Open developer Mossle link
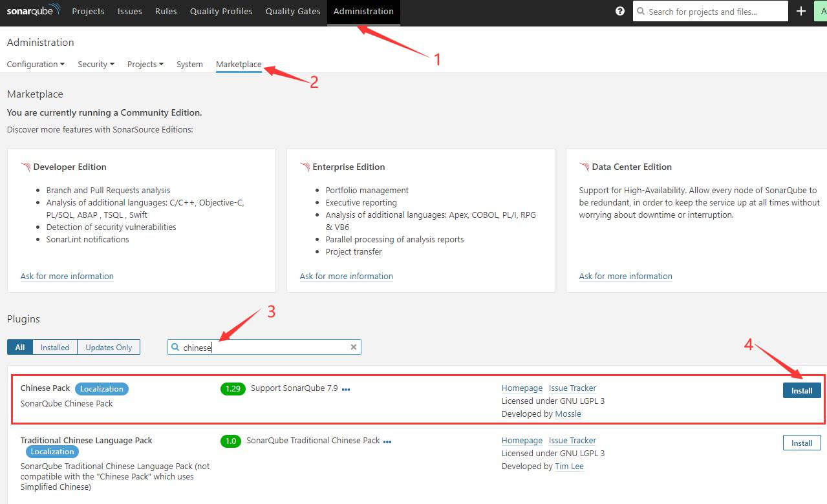 coord(568,414)
